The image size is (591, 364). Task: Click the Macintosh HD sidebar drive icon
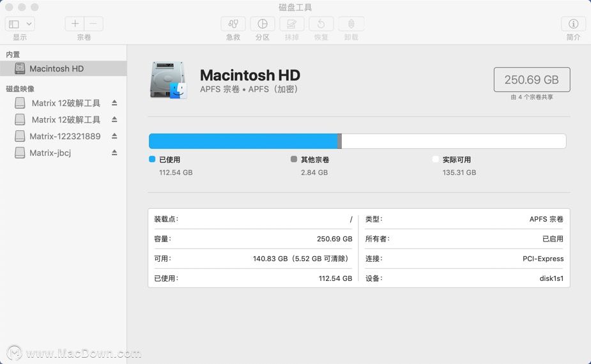click(20, 68)
